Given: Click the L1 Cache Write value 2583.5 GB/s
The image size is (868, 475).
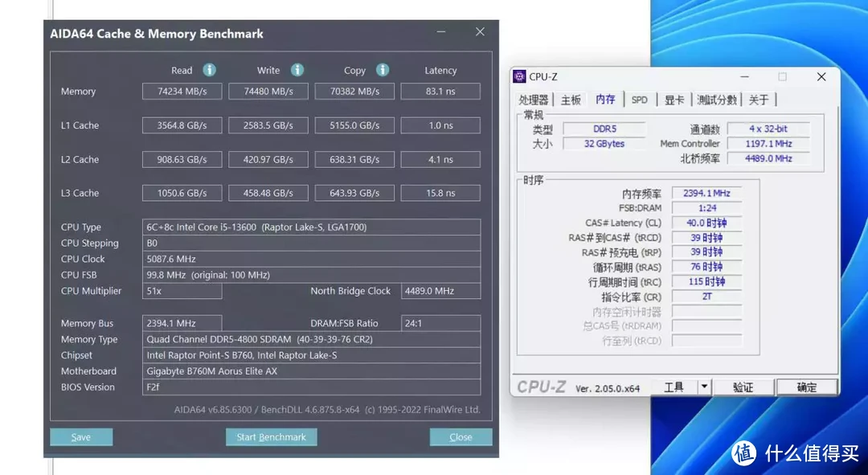Looking at the screenshot, I should coord(268,125).
